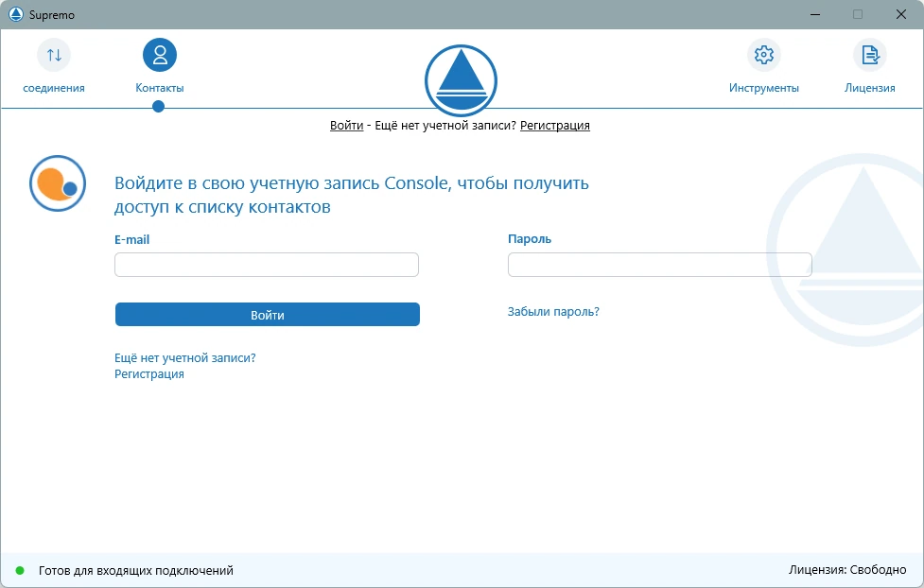924x588 pixels.
Task: Close the Supremo window
Action: click(x=901, y=14)
